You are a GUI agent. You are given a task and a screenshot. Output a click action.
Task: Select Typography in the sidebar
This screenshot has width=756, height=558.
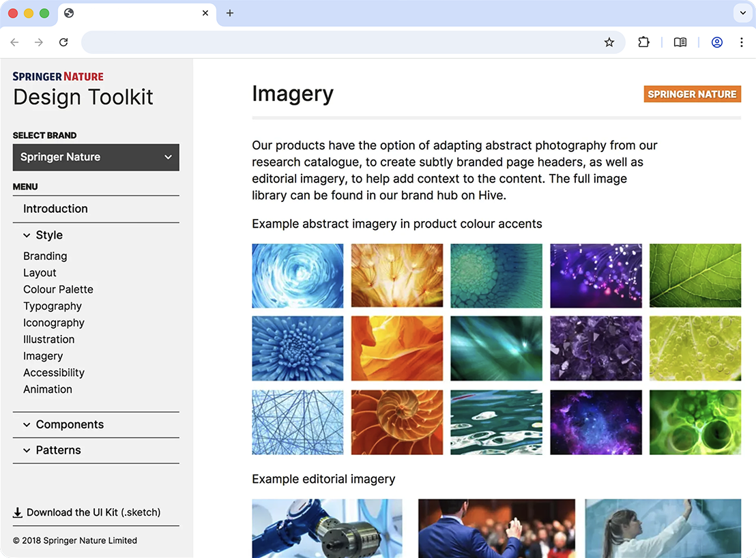pos(53,306)
